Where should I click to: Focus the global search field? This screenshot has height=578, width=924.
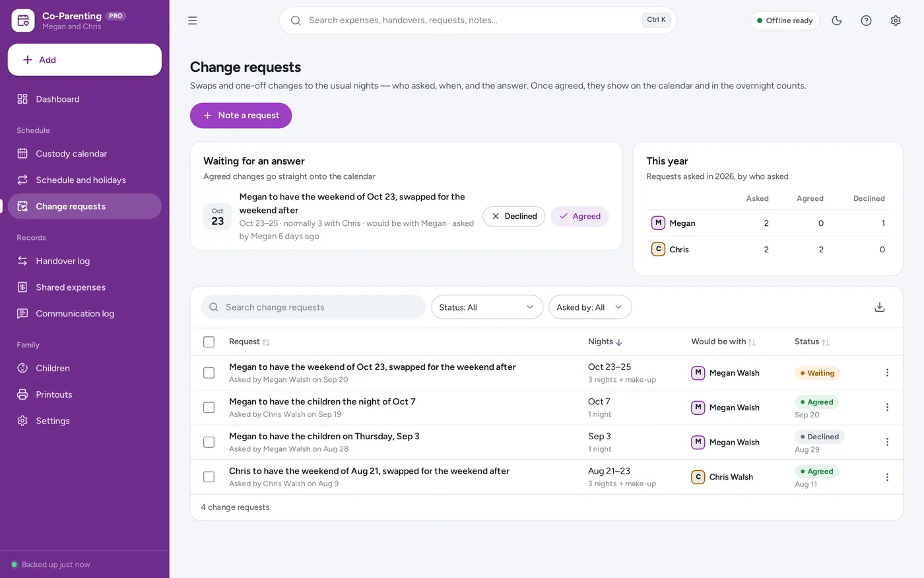pyautogui.click(x=478, y=20)
